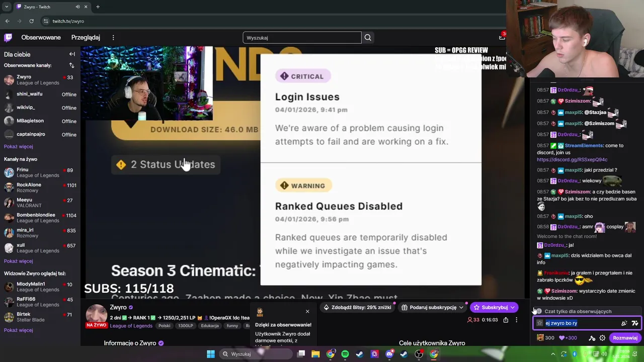Screen dimensions: 644x362
Task: Open Discord from the taskbar
Action: pyautogui.click(x=389, y=354)
